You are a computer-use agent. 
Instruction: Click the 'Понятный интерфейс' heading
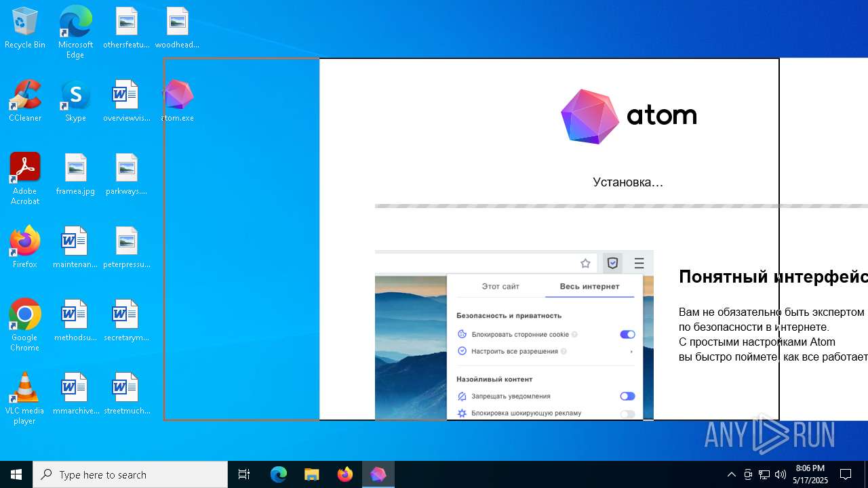[773, 277]
